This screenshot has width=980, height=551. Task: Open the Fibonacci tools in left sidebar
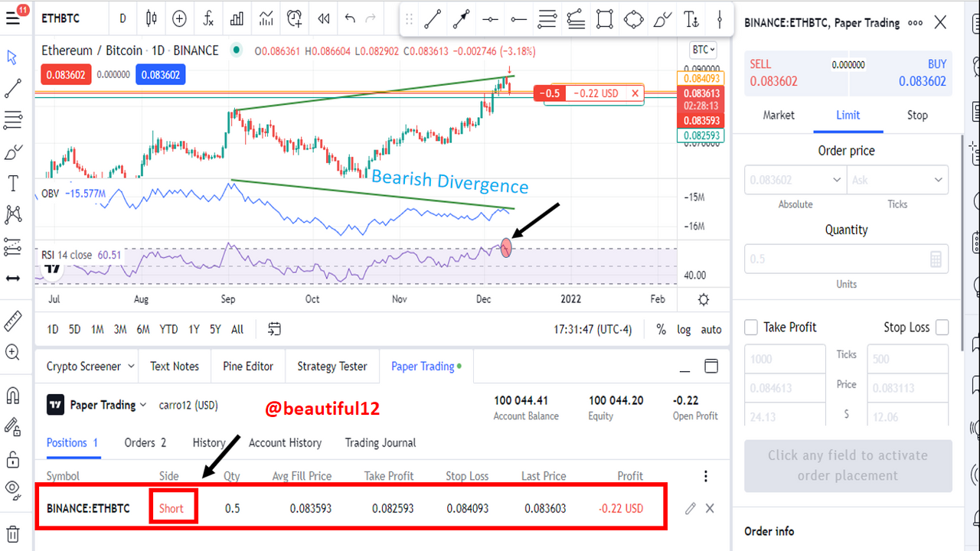(x=13, y=120)
